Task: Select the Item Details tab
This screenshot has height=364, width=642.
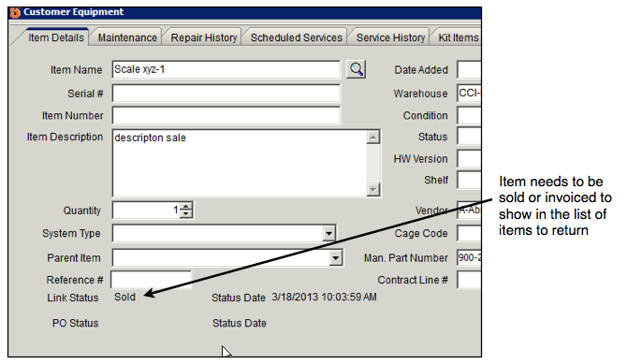Action: pos(56,37)
